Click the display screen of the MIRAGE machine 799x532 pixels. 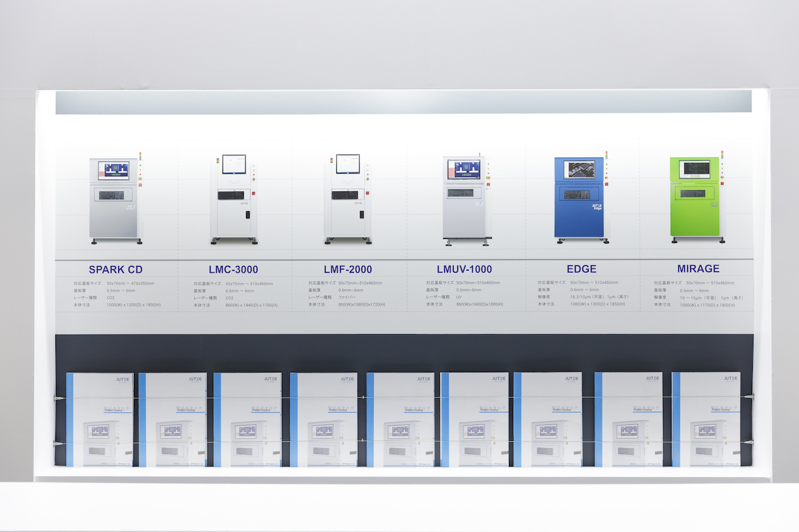pos(695,168)
